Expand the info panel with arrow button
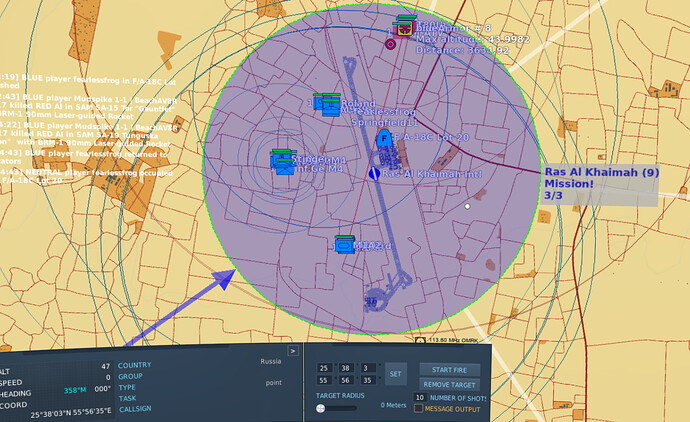Viewport: 690px width, 422px height. 293,351
